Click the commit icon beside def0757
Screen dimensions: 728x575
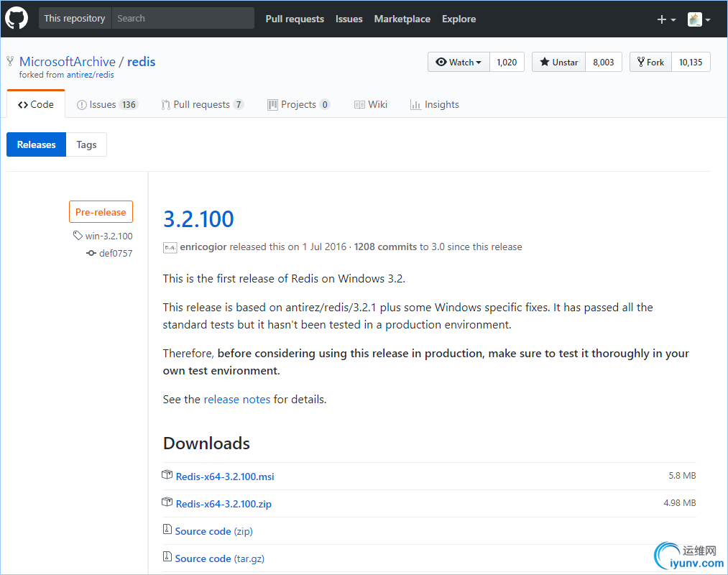(x=91, y=253)
